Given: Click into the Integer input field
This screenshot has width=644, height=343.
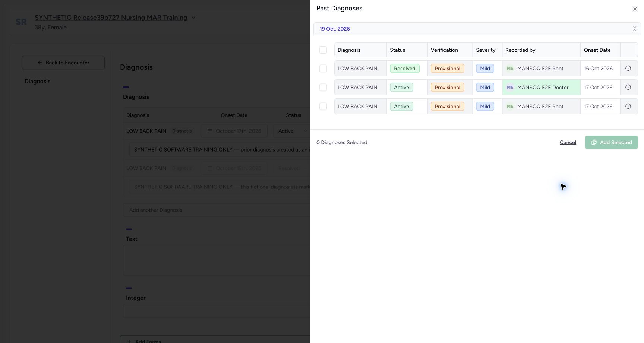Looking at the screenshot, I should click(x=217, y=311).
